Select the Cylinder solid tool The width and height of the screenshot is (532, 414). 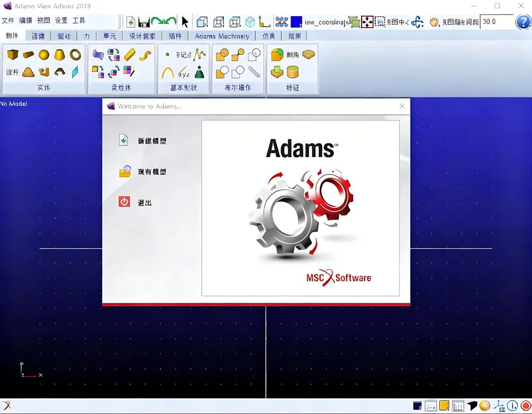coord(28,54)
